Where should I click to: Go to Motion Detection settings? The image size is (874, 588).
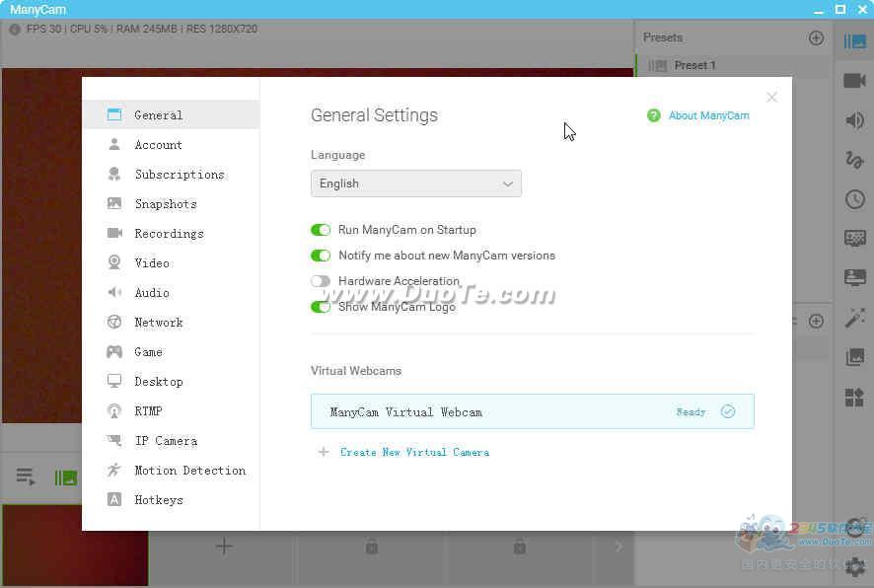click(189, 471)
